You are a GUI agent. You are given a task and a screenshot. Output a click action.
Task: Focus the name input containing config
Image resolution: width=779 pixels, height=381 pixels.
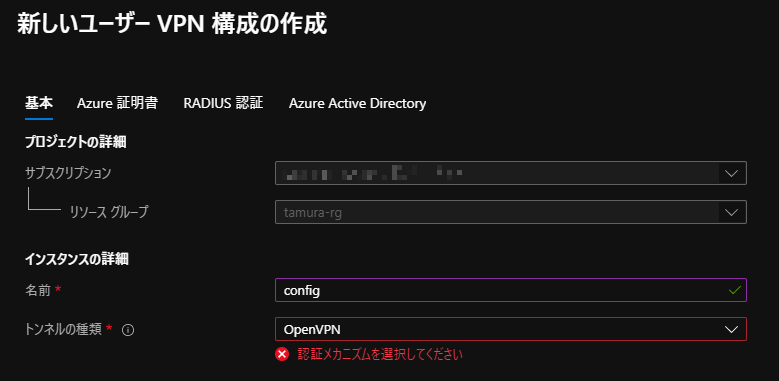click(511, 290)
